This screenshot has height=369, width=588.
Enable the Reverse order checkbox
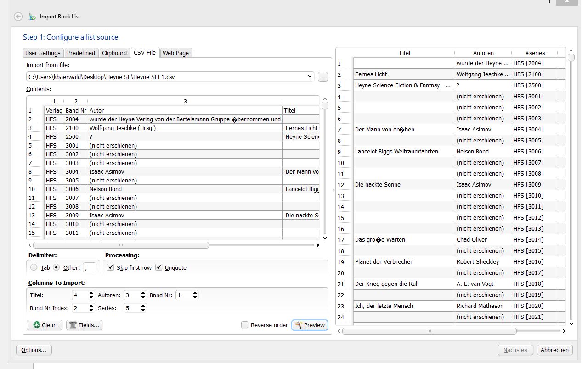[x=245, y=325]
